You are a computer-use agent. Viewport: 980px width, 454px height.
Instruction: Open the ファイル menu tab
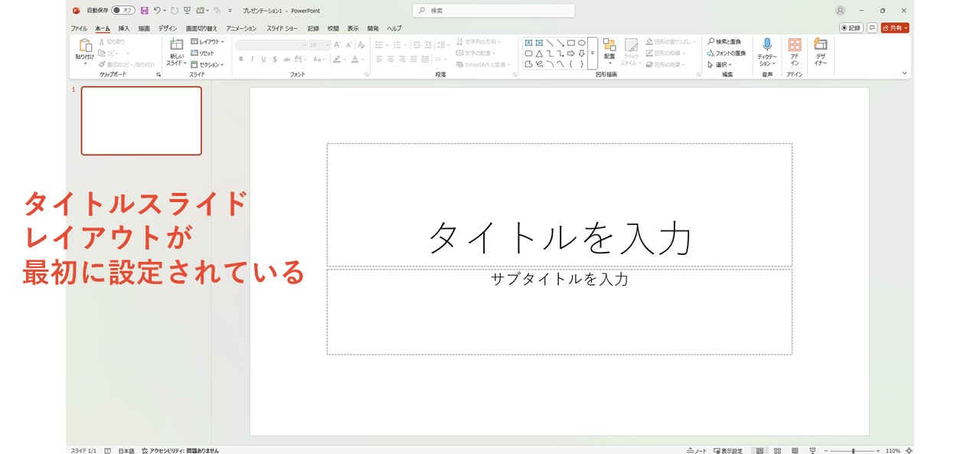coord(79,28)
